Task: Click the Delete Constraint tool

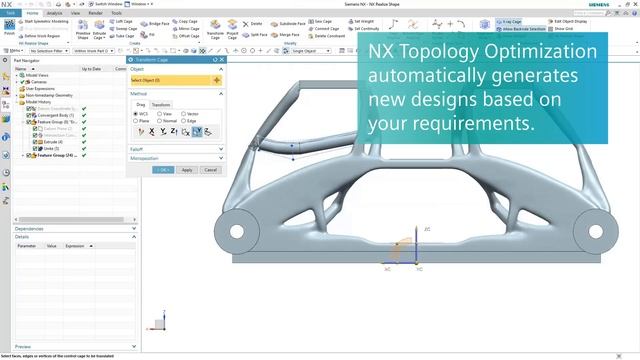Action: click(x=327, y=36)
